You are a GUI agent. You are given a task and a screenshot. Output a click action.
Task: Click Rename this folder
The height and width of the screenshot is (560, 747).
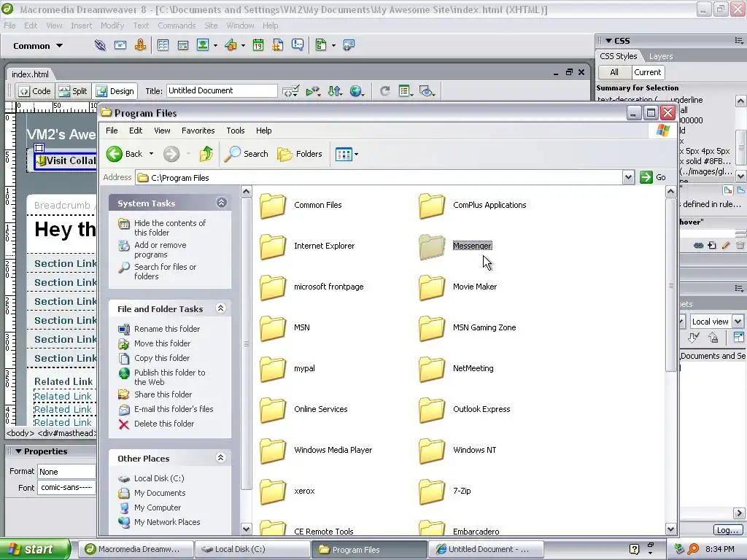point(167,329)
